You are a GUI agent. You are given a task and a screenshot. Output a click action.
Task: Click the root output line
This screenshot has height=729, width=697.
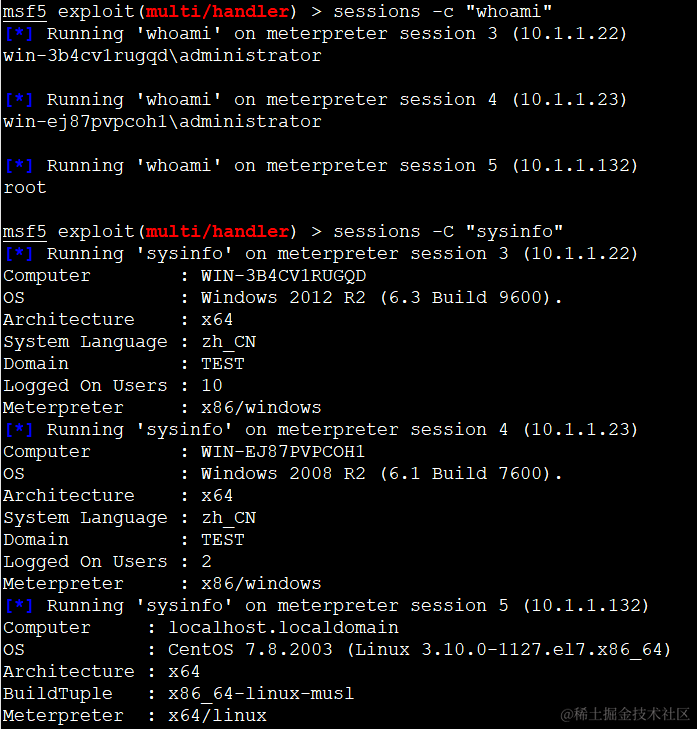tap(25, 187)
